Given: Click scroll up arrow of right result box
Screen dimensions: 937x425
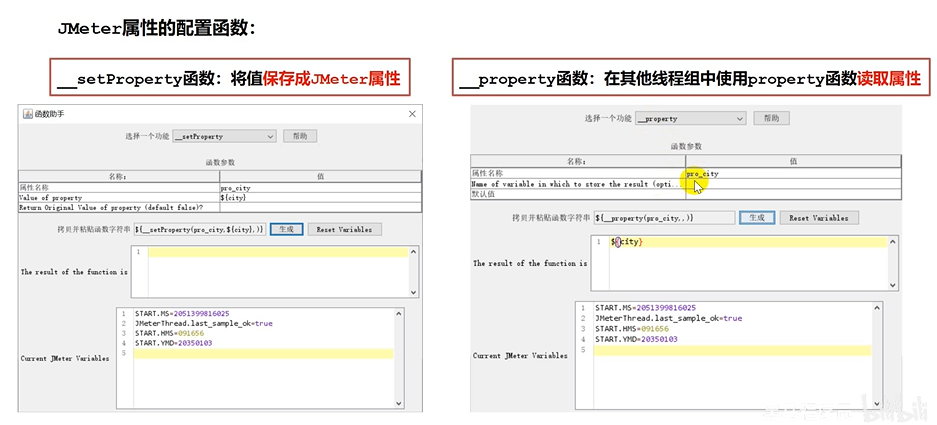Looking at the screenshot, I should [893, 241].
